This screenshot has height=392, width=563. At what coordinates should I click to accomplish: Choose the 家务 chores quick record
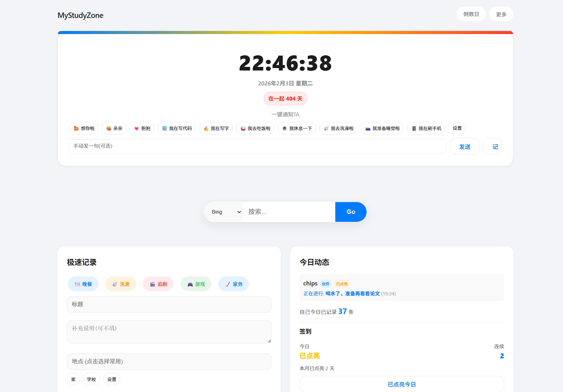233,284
